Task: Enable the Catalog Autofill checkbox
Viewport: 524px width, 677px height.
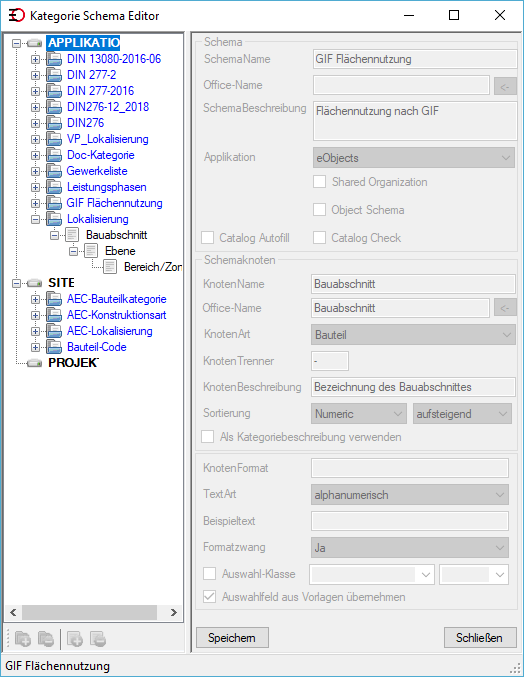Action: pyautogui.click(x=208, y=237)
